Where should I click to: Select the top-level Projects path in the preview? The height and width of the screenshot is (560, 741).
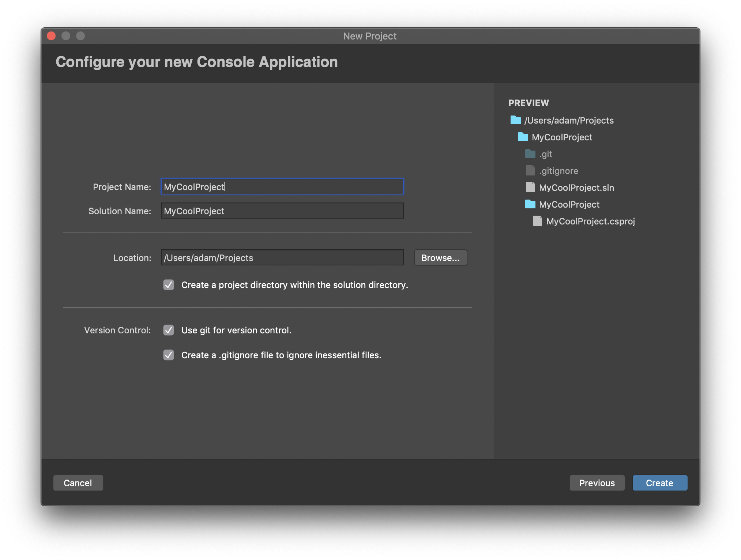coord(568,120)
